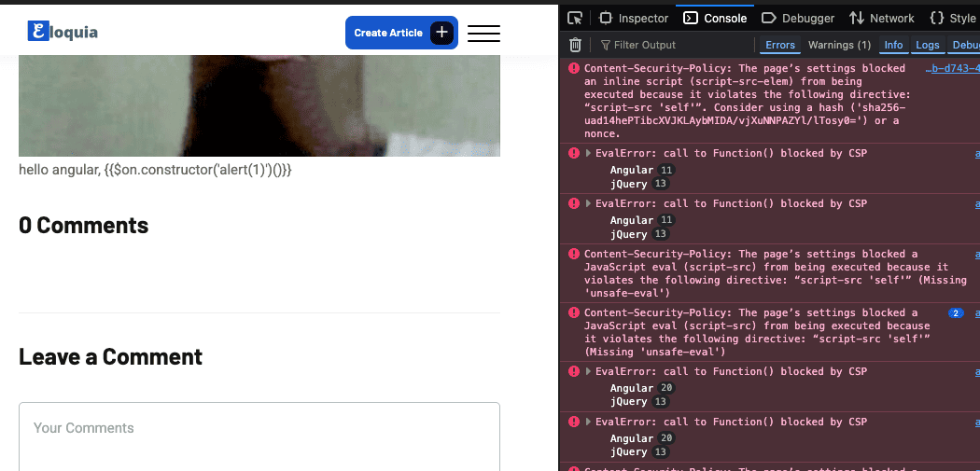Screen dimensions: 980x471
Task: Click the Eloquia logo
Action: coord(63,31)
